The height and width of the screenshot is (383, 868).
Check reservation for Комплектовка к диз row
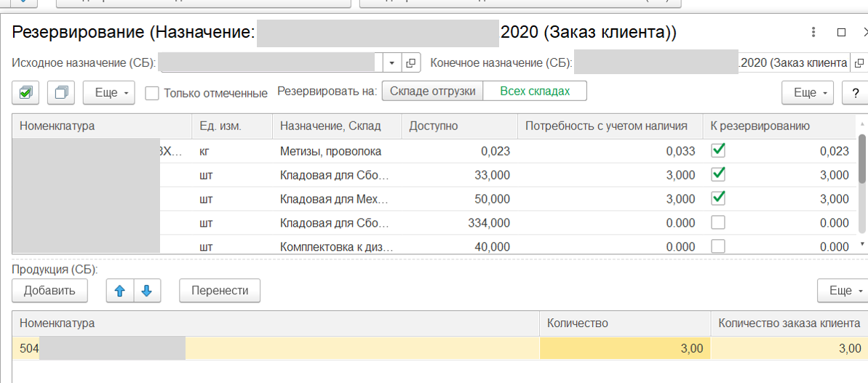[718, 246]
